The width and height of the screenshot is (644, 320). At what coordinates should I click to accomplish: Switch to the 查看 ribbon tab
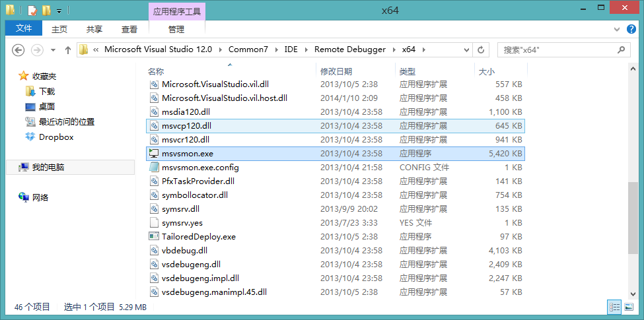(129, 29)
